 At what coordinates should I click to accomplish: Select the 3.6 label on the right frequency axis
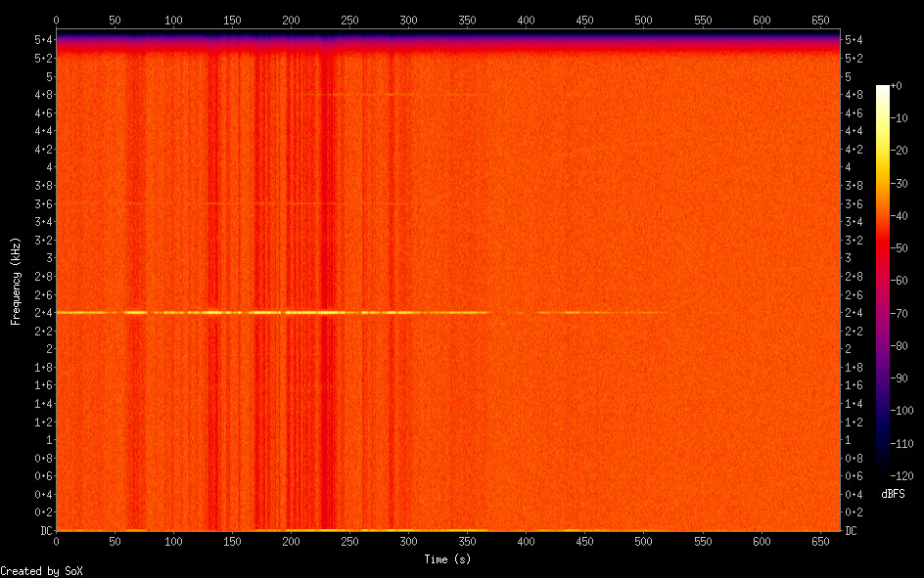pos(854,203)
